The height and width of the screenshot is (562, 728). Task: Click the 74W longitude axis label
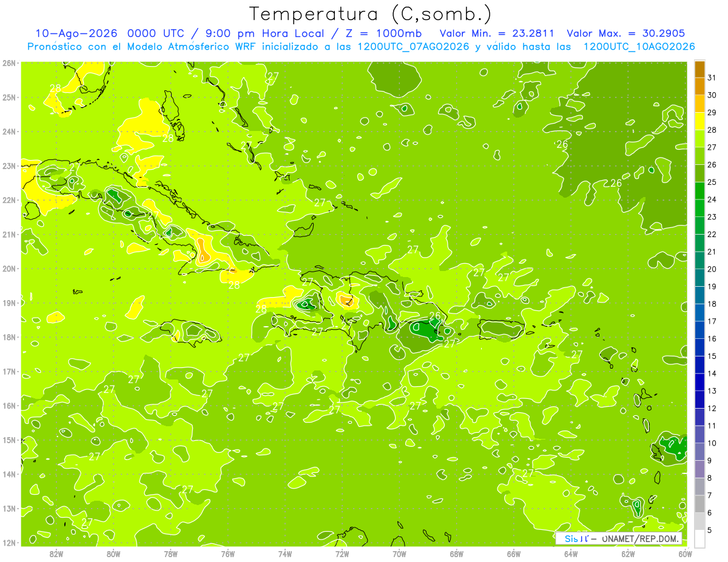coord(285,554)
